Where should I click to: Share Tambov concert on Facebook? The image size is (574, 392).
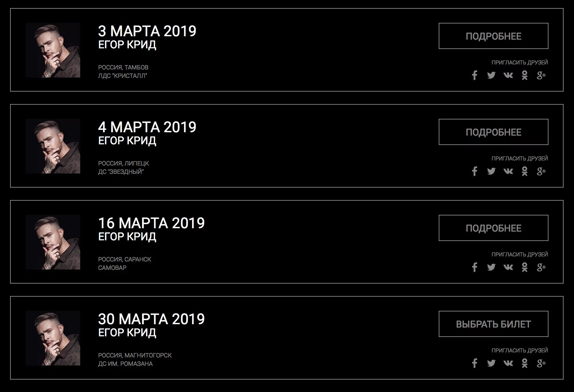474,75
